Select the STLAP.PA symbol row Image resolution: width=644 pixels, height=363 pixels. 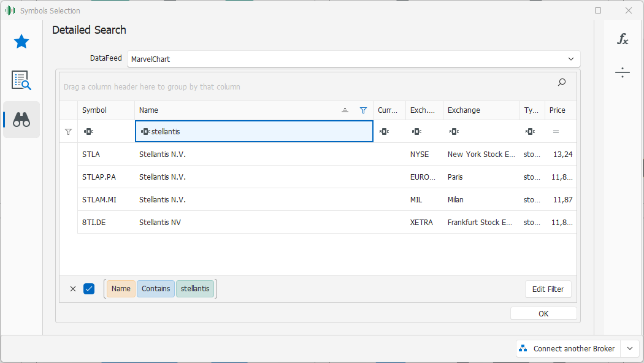pyautogui.click(x=327, y=177)
